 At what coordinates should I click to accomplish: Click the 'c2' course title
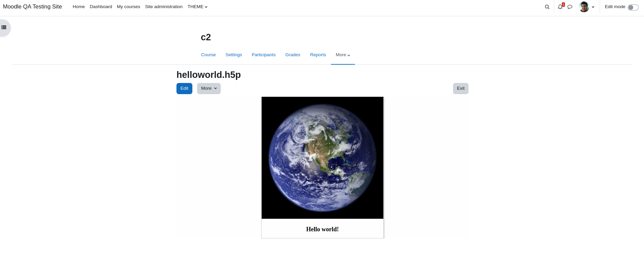tap(206, 37)
